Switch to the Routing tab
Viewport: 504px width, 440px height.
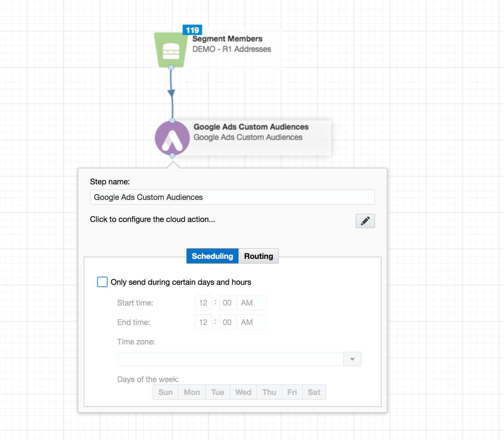pyautogui.click(x=258, y=256)
